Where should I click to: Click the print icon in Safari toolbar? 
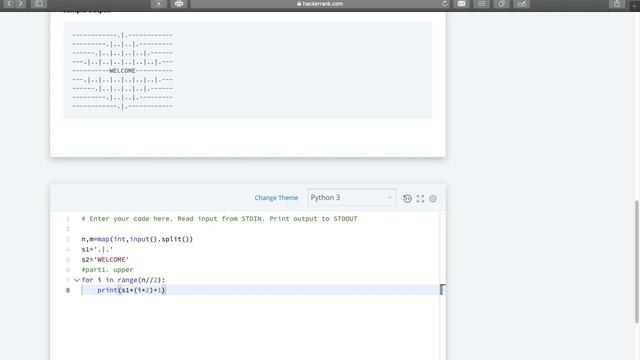point(179,4)
